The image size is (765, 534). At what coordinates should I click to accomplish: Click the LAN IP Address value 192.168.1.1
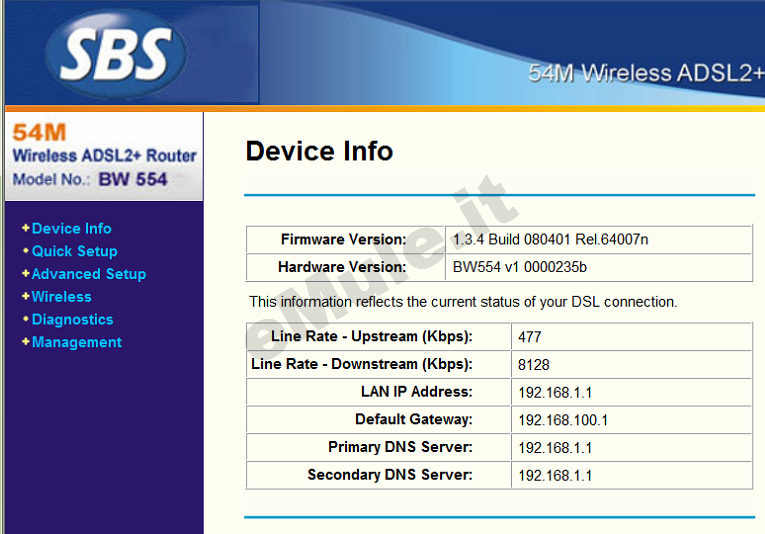[555, 393]
